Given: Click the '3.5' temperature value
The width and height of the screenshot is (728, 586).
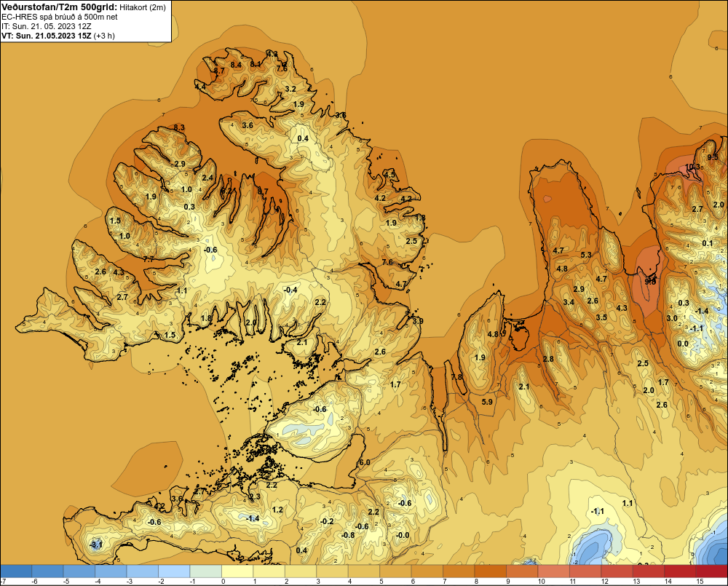Looking at the screenshot, I should click(x=601, y=317).
